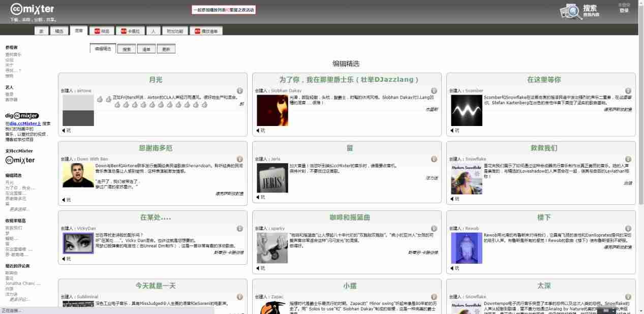Open the 播放清单 navigation tab
Screen dimensions: 644x314
click(206, 31)
